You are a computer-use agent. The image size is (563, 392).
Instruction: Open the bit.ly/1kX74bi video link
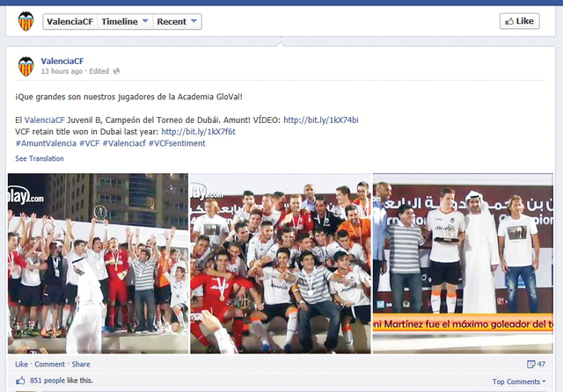point(321,120)
